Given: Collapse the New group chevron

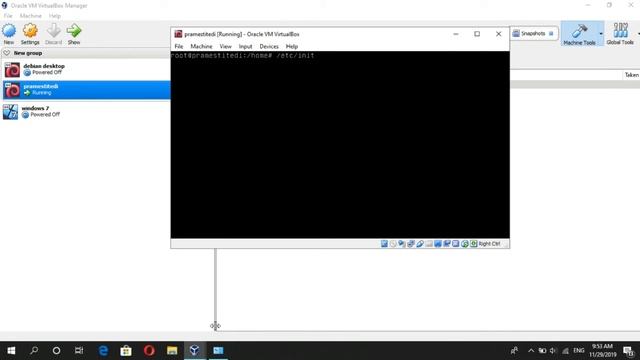Looking at the screenshot, I should click(x=7, y=53).
